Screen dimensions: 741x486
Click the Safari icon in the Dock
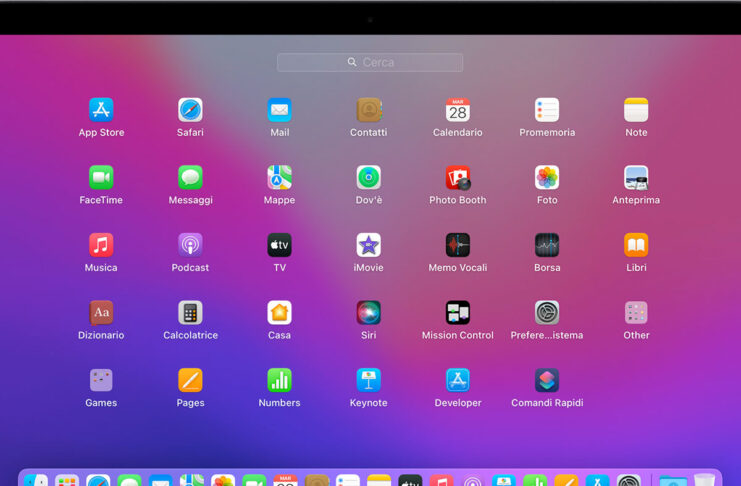tap(98, 480)
